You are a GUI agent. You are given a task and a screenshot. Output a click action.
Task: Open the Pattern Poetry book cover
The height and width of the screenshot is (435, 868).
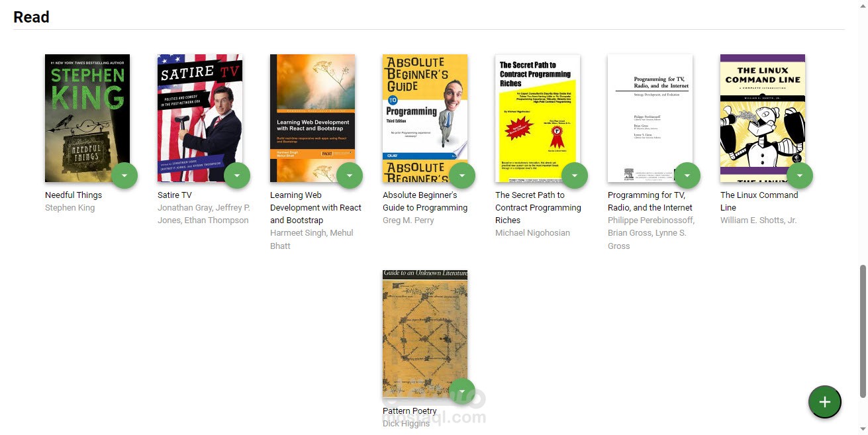click(425, 333)
